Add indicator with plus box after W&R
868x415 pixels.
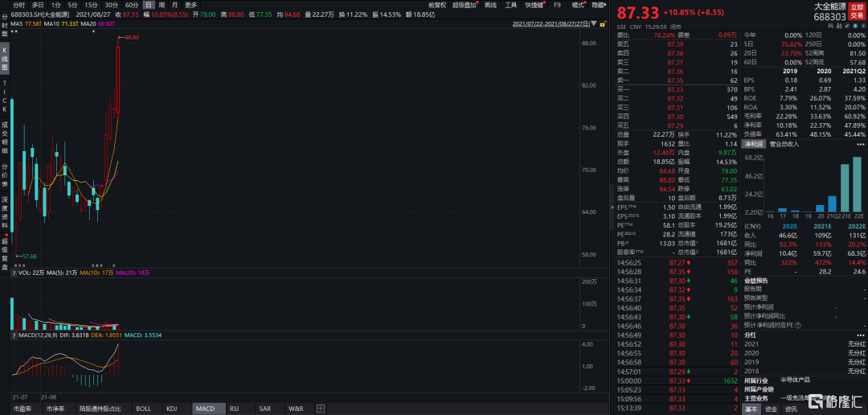click(320, 409)
